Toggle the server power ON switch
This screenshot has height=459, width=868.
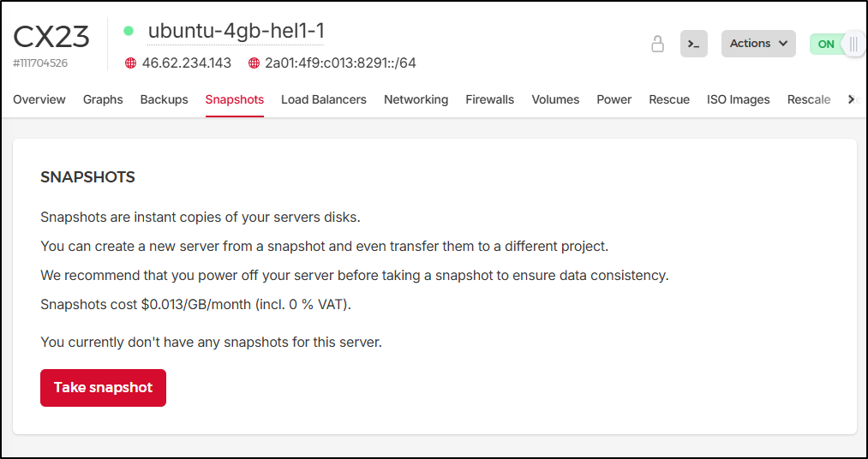(836, 44)
